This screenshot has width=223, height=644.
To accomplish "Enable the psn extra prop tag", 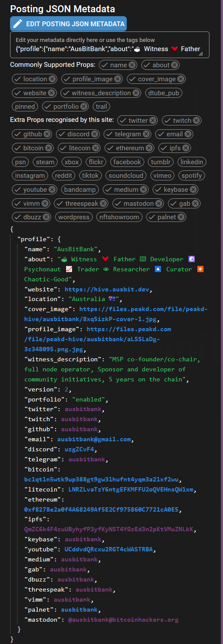I will pos(21,162).
